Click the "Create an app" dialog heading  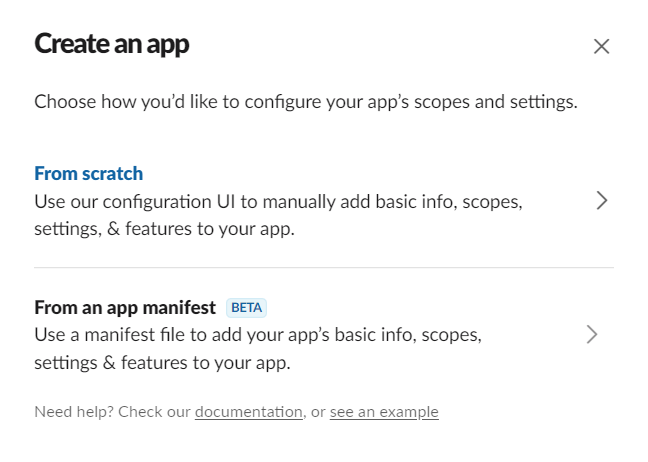111,44
